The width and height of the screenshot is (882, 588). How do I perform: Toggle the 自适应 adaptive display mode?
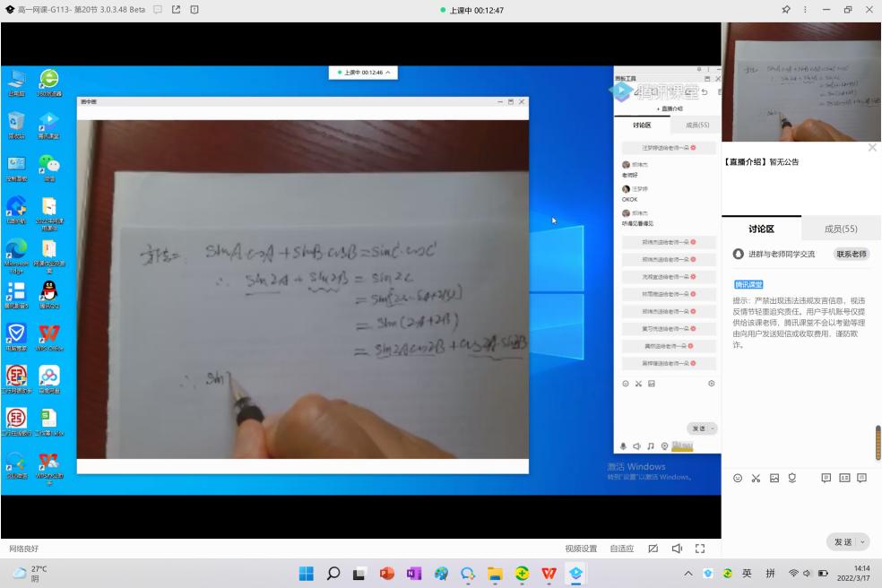coord(621,549)
